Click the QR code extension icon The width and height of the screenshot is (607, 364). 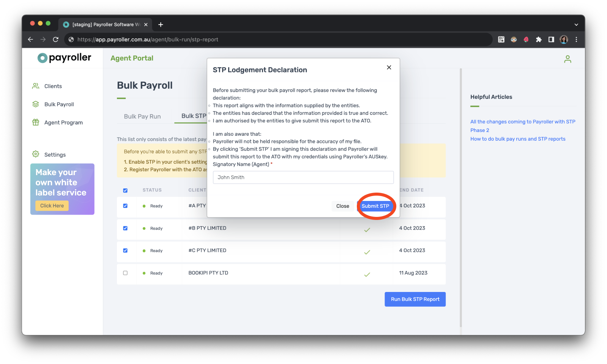(501, 39)
